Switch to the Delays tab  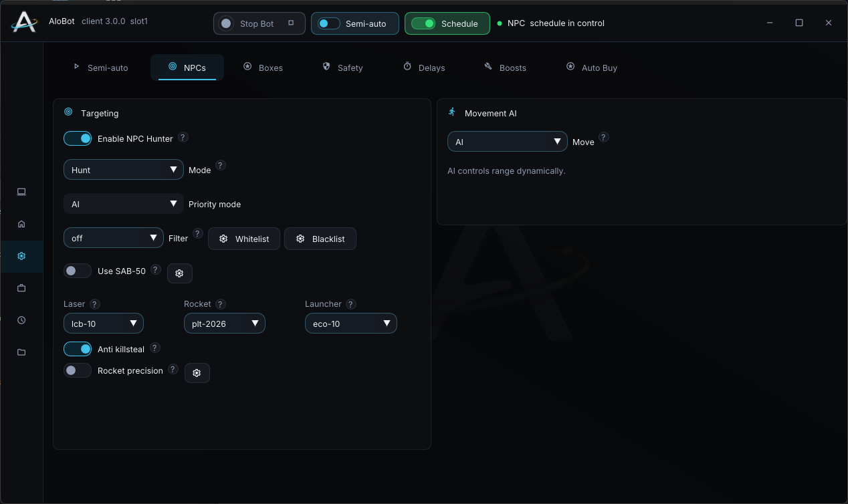(424, 68)
